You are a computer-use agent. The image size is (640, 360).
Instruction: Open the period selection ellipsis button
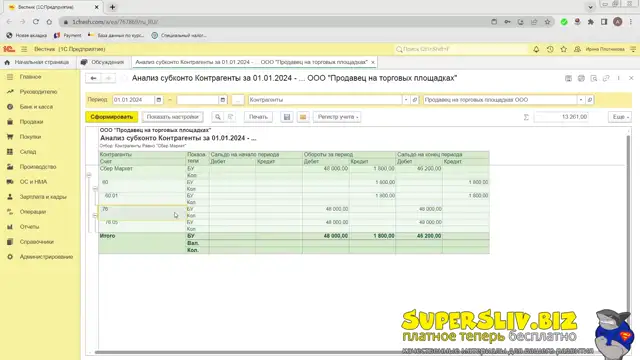[238, 100]
